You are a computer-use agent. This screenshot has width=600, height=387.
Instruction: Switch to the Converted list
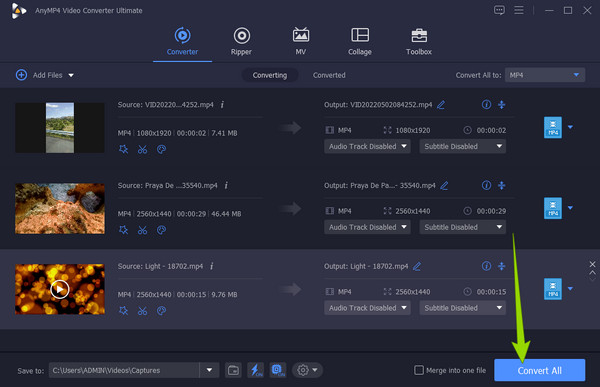coord(329,75)
